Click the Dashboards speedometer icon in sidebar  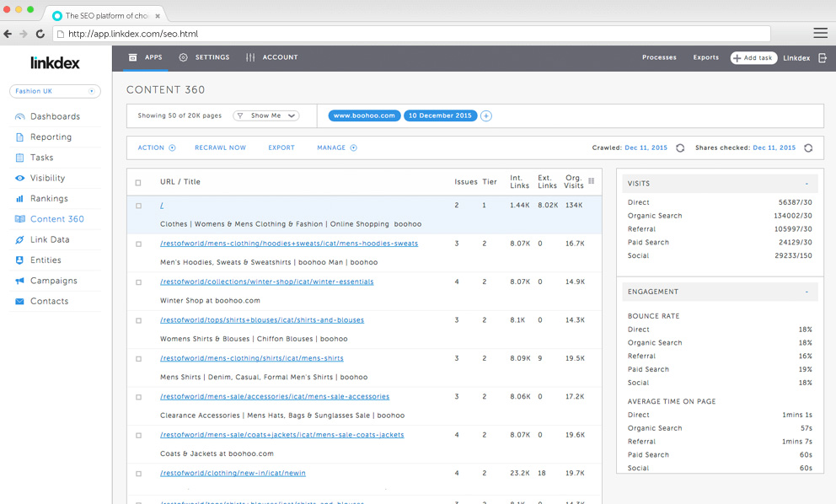[19, 116]
